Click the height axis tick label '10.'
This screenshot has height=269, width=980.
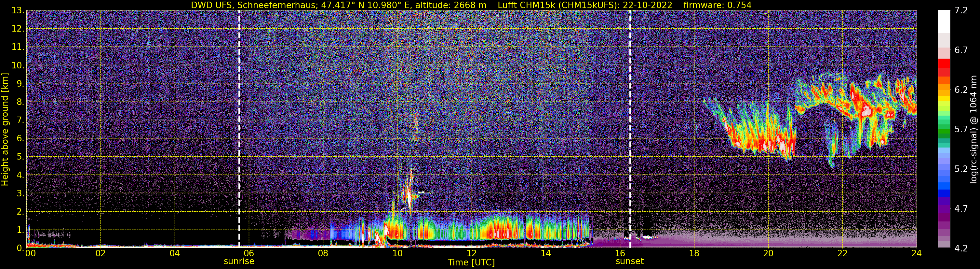tap(18, 65)
